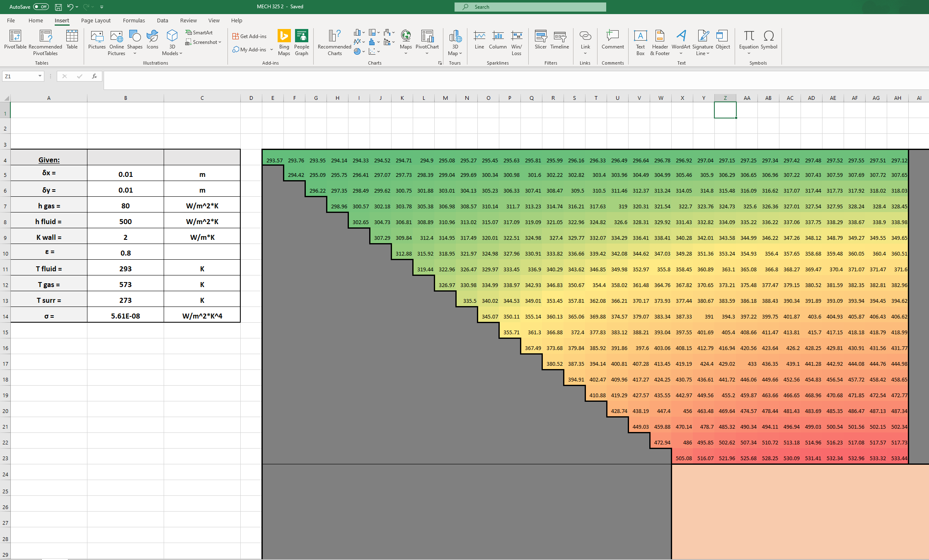Open the Maps chart dropdown
Screen dimensions: 929x560
[x=406, y=53]
